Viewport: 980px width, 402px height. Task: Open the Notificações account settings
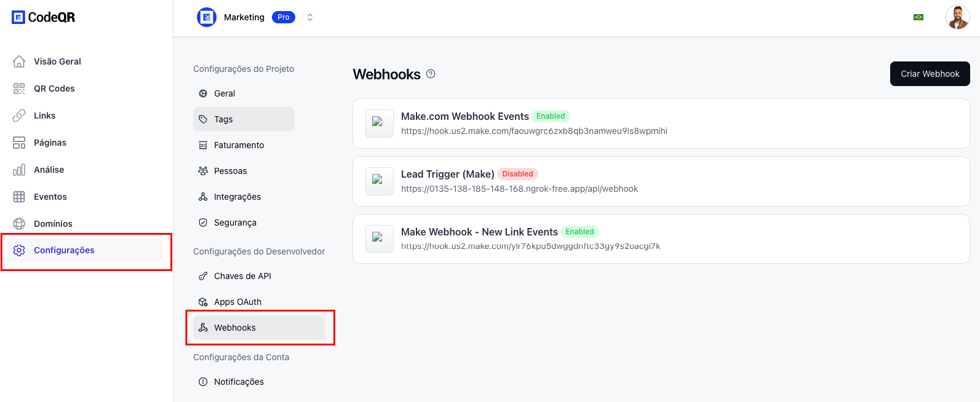(x=239, y=382)
